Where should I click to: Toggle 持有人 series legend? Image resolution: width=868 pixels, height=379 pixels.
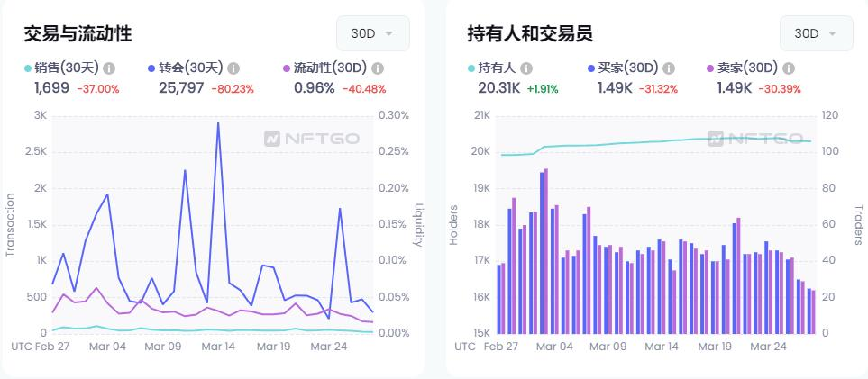point(492,68)
